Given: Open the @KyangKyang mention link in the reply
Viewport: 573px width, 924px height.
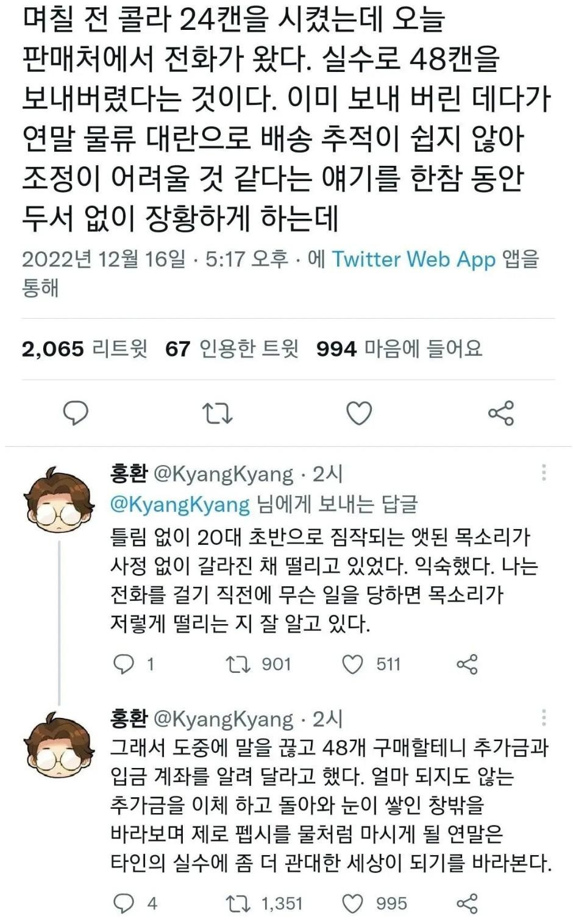Looking at the screenshot, I should (x=180, y=504).
